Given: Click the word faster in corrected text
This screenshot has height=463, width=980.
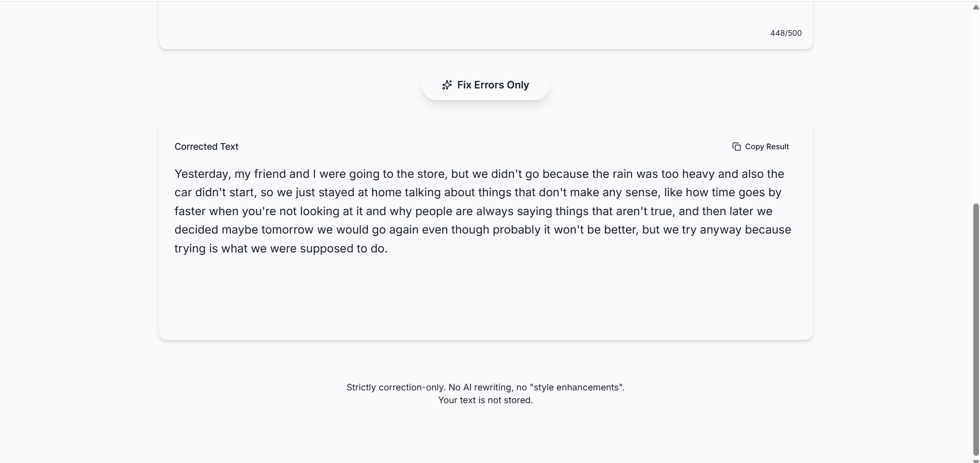Looking at the screenshot, I should click(x=190, y=212).
